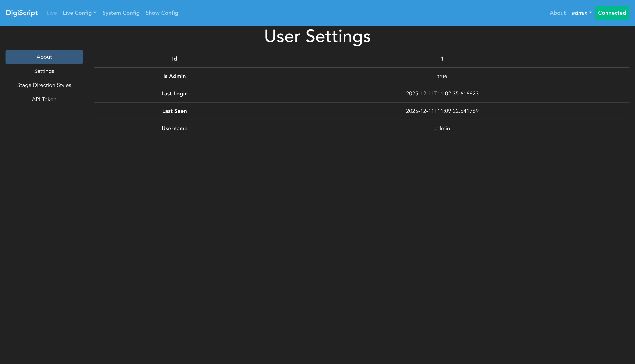Open the API Token tab

[x=44, y=99]
